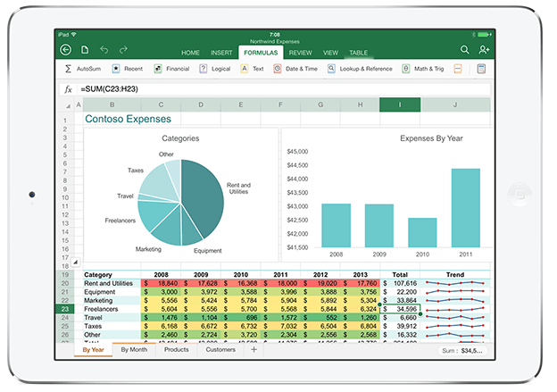Image resolution: width=557 pixels, height=392 pixels.
Task: Open the Products sheet tab
Action: pyautogui.click(x=176, y=350)
